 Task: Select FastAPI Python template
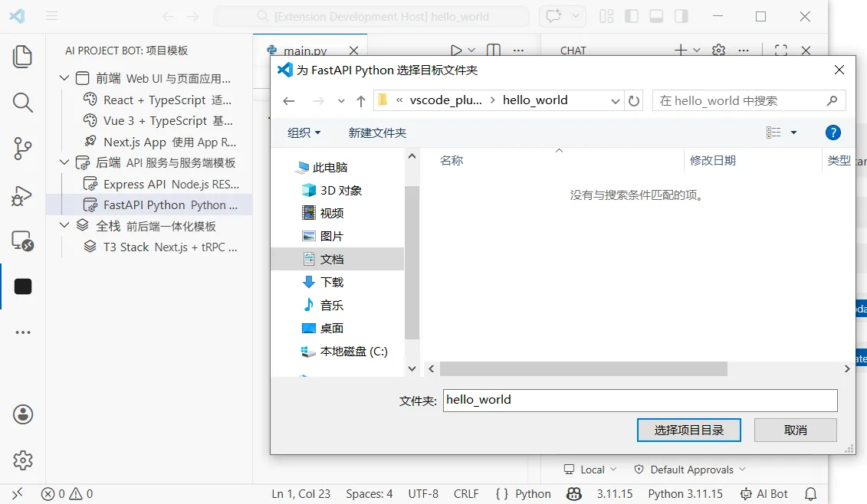149,205
